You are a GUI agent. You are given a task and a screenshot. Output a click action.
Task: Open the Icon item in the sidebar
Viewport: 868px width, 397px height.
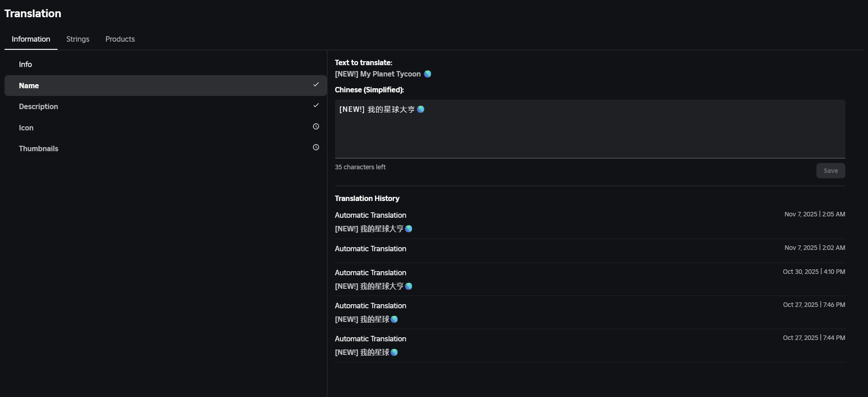tap(166, 128)
